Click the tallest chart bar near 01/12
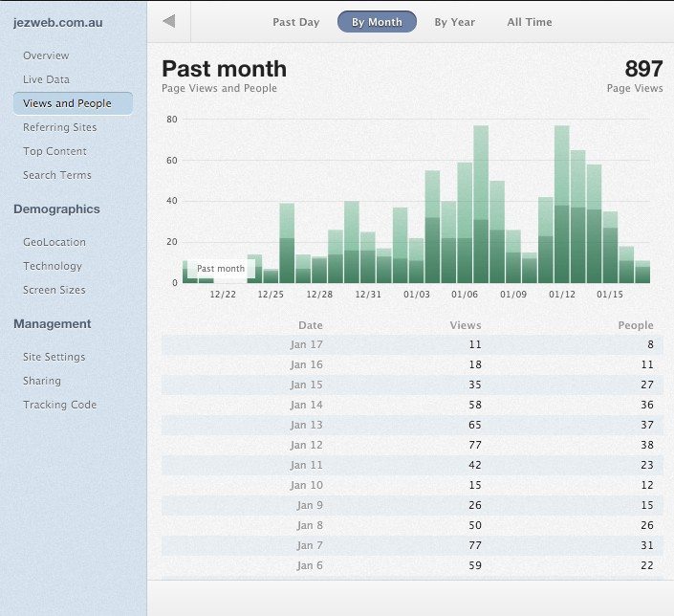The image size is (674, 616). pyautogui.click(x=561, y=206)
